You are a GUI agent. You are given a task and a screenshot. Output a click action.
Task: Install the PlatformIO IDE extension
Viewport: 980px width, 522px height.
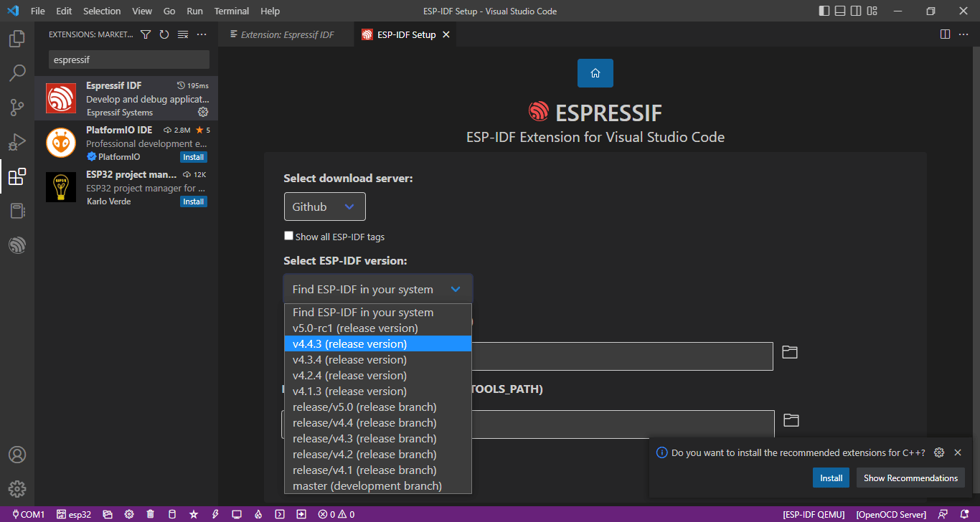coord(194,157)
